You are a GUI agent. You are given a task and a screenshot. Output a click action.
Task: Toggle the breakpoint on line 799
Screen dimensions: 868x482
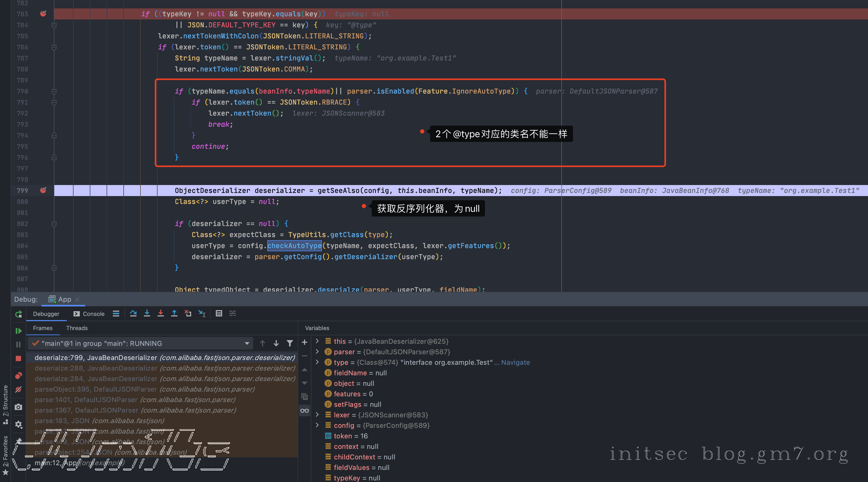click(x=43, y=190)
